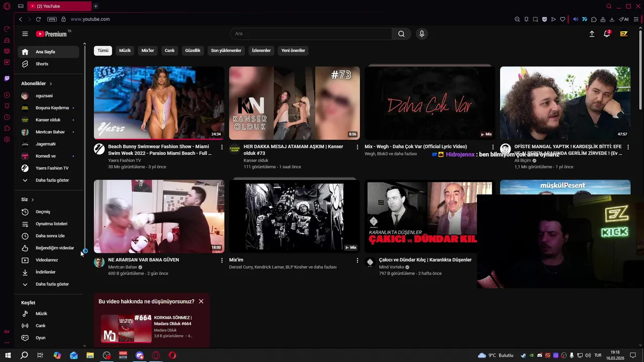
Task: Open the ad blocker shield icon
Action: point(544,19)
